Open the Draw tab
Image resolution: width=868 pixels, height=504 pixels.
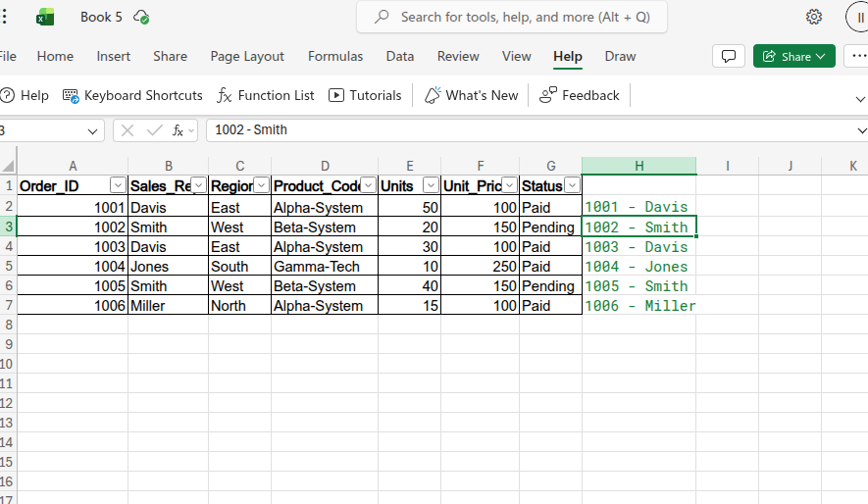tap(621, 57)
